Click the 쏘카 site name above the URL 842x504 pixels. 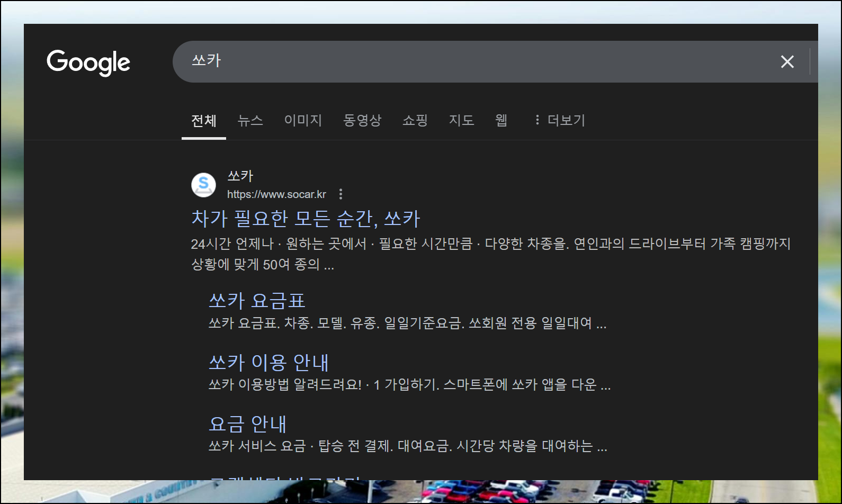(x=240, y=176)
